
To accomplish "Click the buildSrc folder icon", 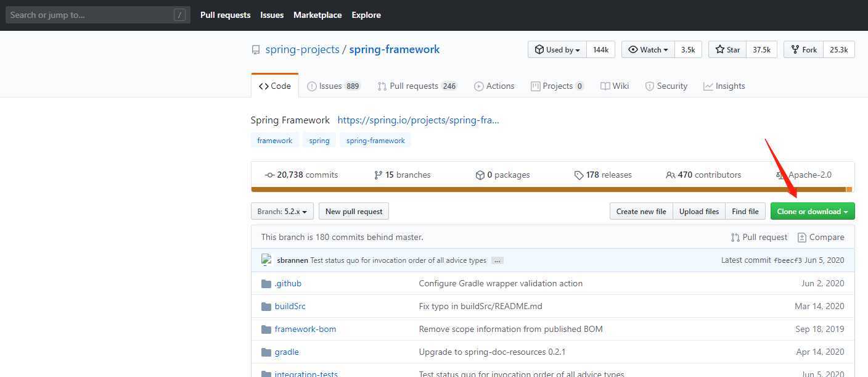I will (x=266, y=307).
